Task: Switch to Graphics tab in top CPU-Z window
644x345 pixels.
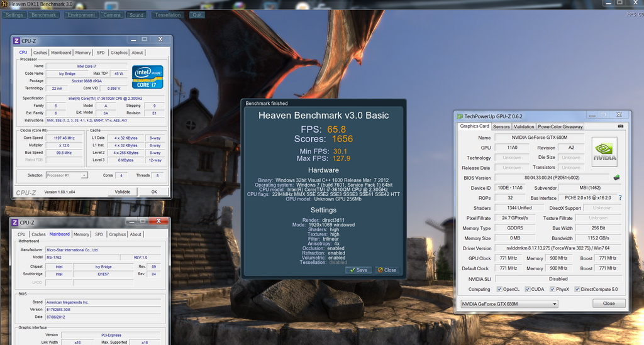Action: click(x=119, y=53)
